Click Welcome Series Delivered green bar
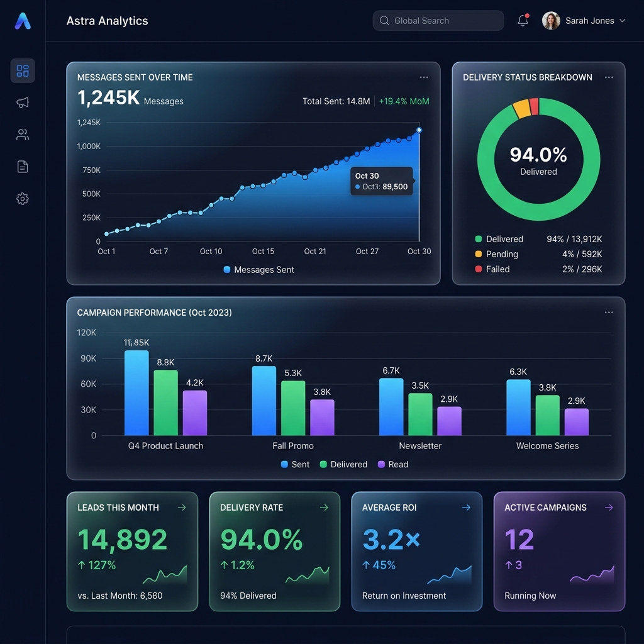 coord(548,415)
